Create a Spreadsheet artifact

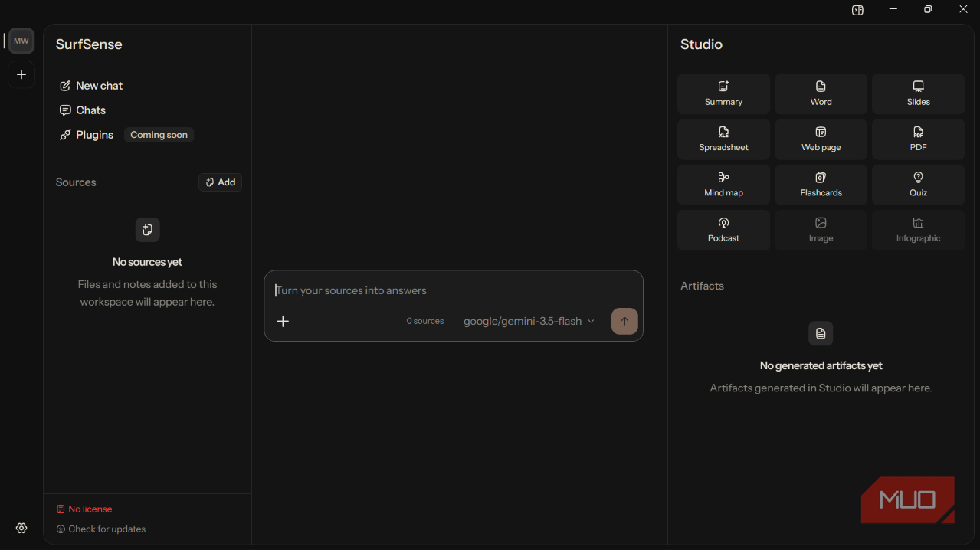tap(723, 139)
